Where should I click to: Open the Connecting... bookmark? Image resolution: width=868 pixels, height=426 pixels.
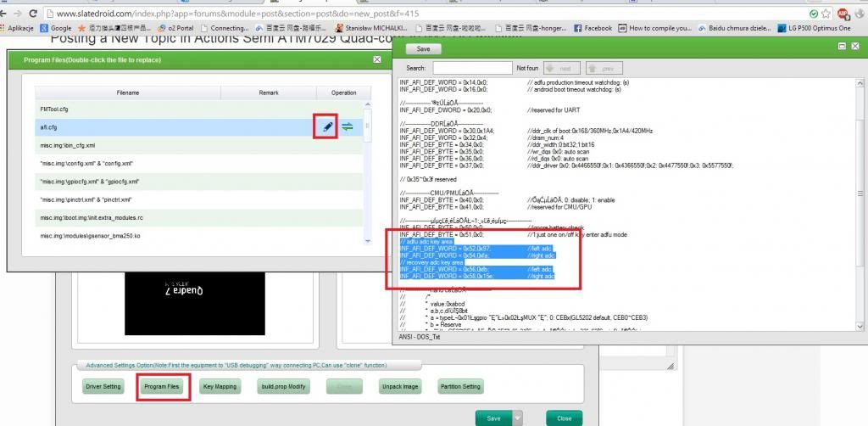(x=225, y=28)
